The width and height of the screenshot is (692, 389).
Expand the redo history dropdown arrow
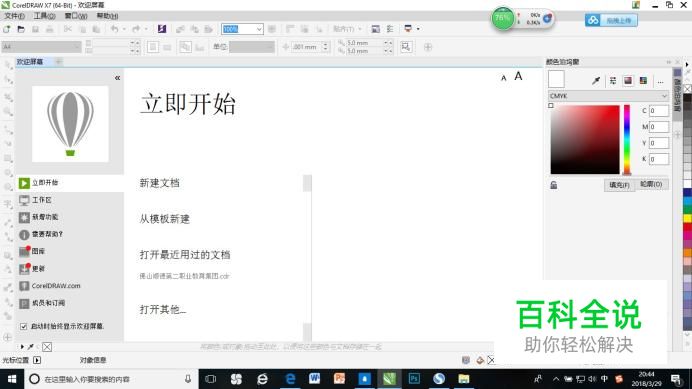click(x=146, y=29)
